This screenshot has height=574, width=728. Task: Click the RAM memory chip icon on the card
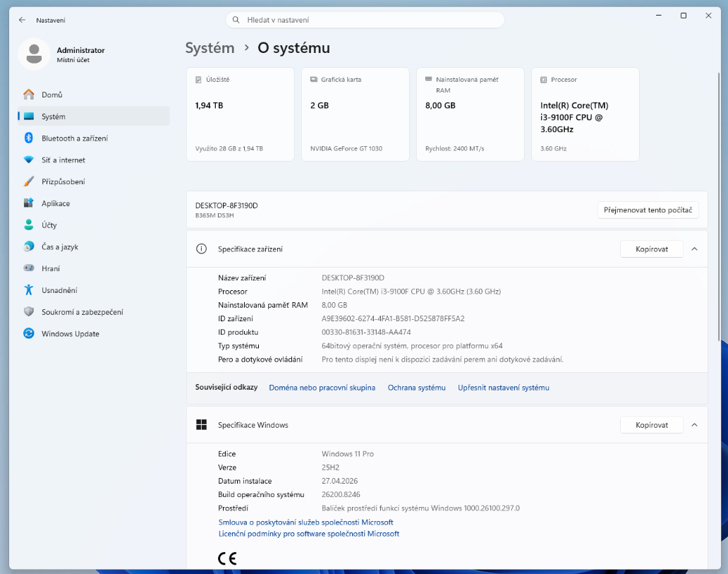428,79
